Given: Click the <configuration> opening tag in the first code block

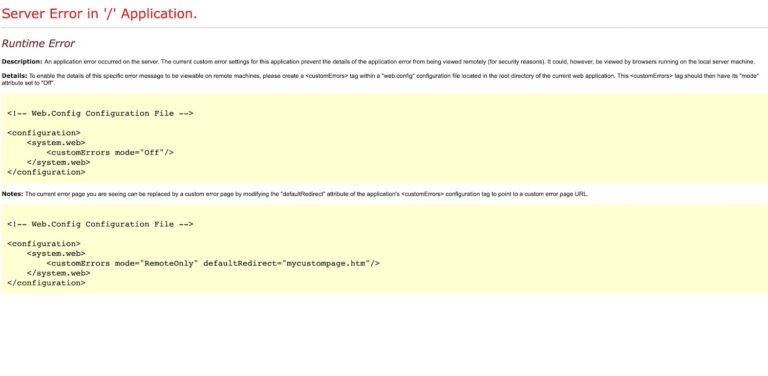Looking at the screenshot, I should [44, 133].
